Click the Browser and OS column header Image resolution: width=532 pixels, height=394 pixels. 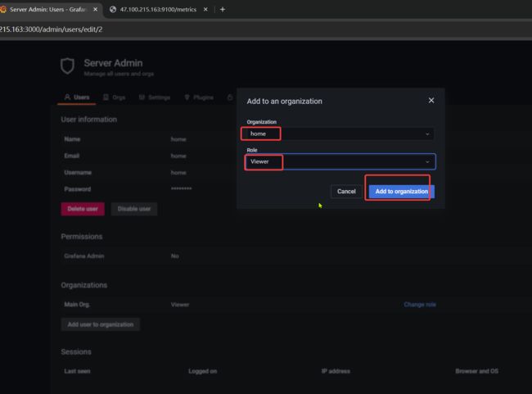(476, 371)
